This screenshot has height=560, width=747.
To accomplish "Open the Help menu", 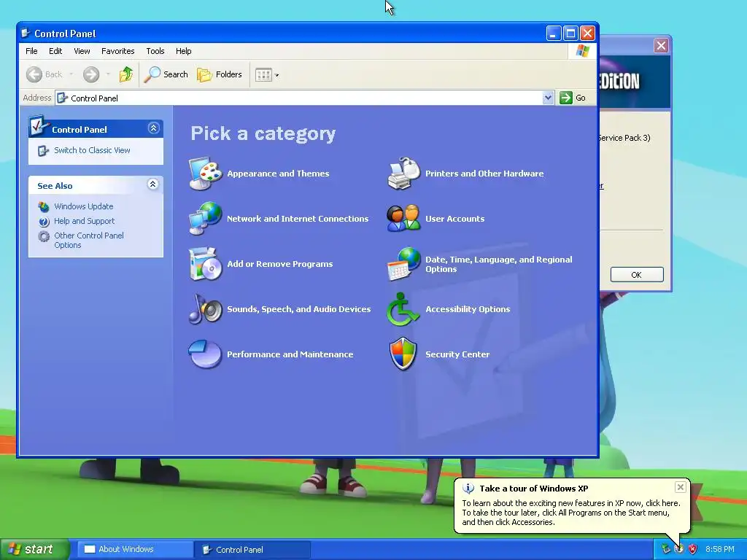I will 183,51.
